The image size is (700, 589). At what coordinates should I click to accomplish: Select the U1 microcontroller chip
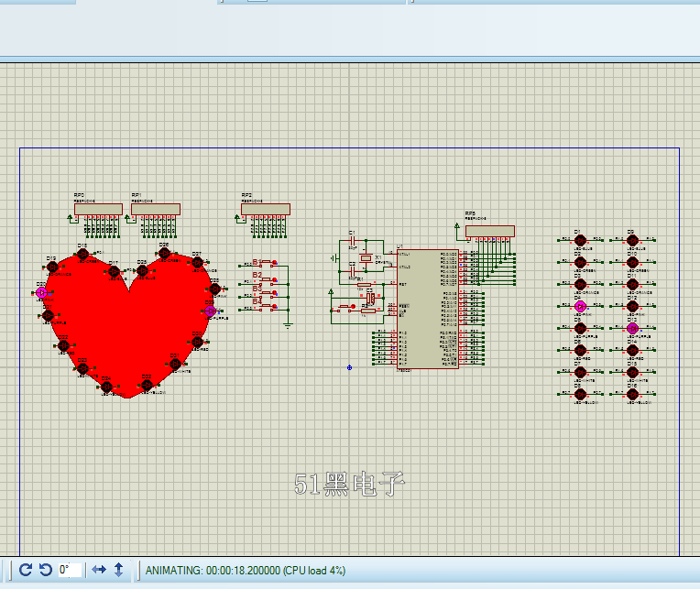click(x=428, y=309)
